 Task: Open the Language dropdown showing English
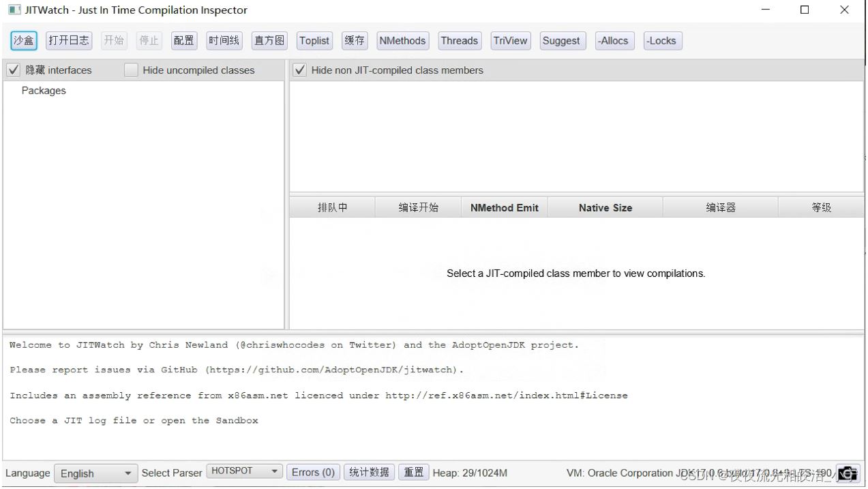pos(95,473)
